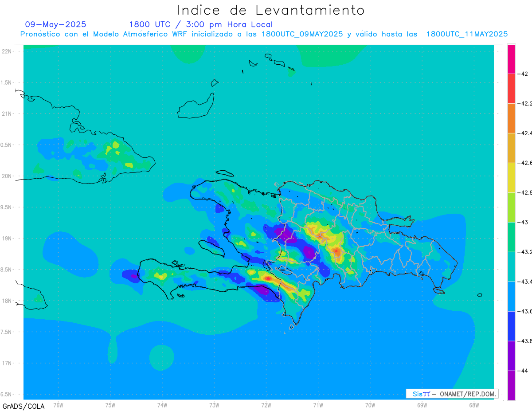
Task: Click the teal swatch between -43.2 and -43.4
Action: click(x=511, y=267)
